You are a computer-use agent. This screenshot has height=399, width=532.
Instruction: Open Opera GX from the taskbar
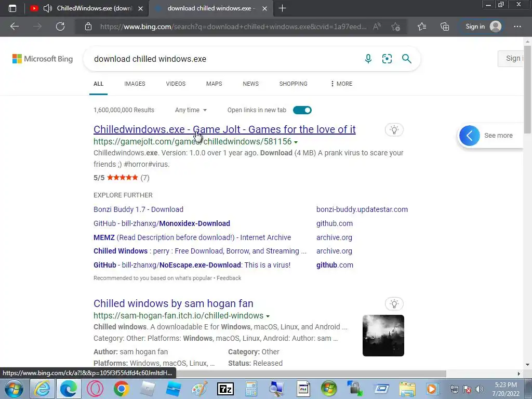coord(95,389)
